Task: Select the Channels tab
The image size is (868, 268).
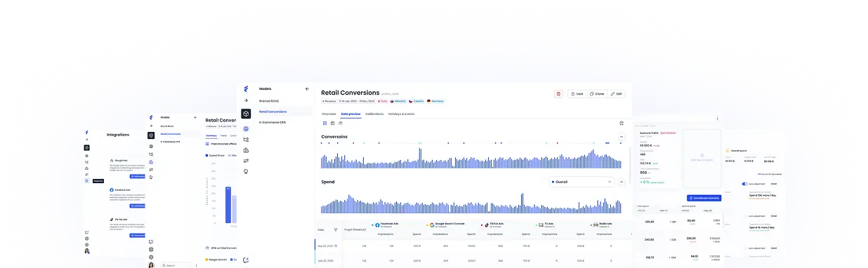Action: 329,113
